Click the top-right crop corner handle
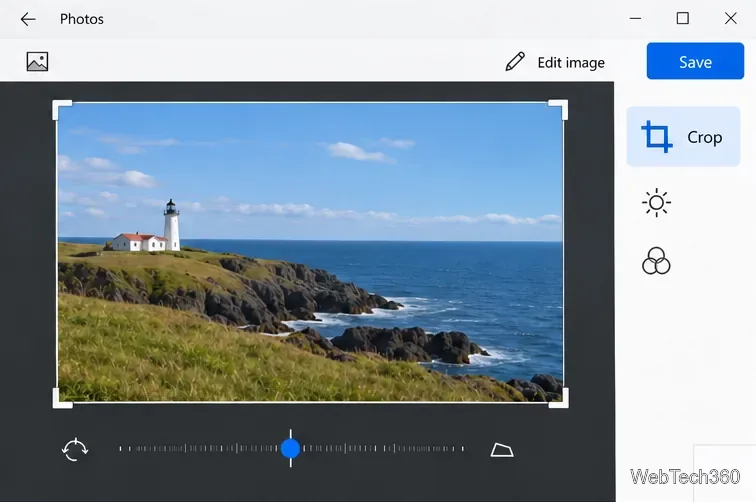 click(x=558, y=109)
